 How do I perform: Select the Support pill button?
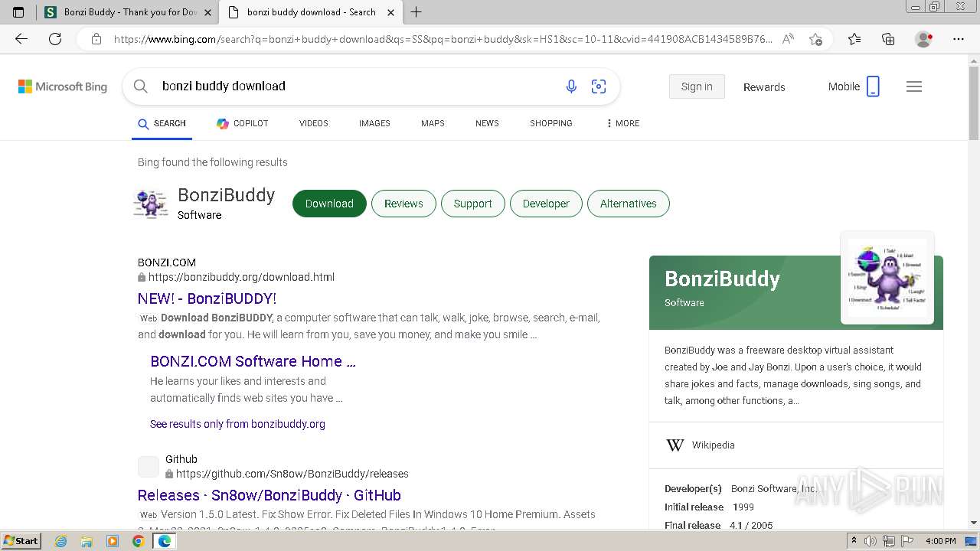472,204
